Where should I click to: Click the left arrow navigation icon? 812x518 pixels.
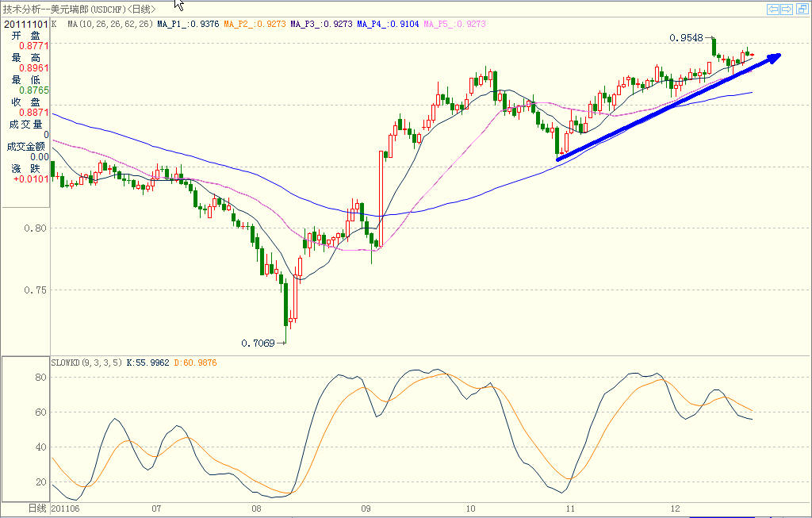click(x=773, y=9)
